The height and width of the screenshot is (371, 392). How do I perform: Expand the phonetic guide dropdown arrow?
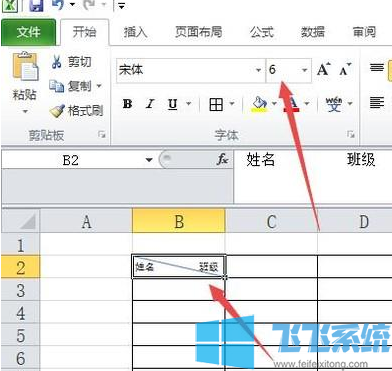point(350,104)
